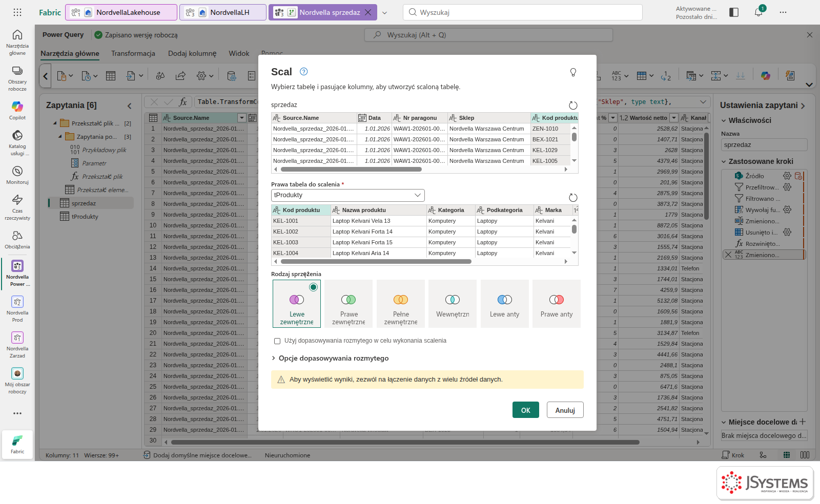Switch to Transformacja ribbon tab
The height and width of the screenshot is (504, 820).
click(x=133, y=53)
